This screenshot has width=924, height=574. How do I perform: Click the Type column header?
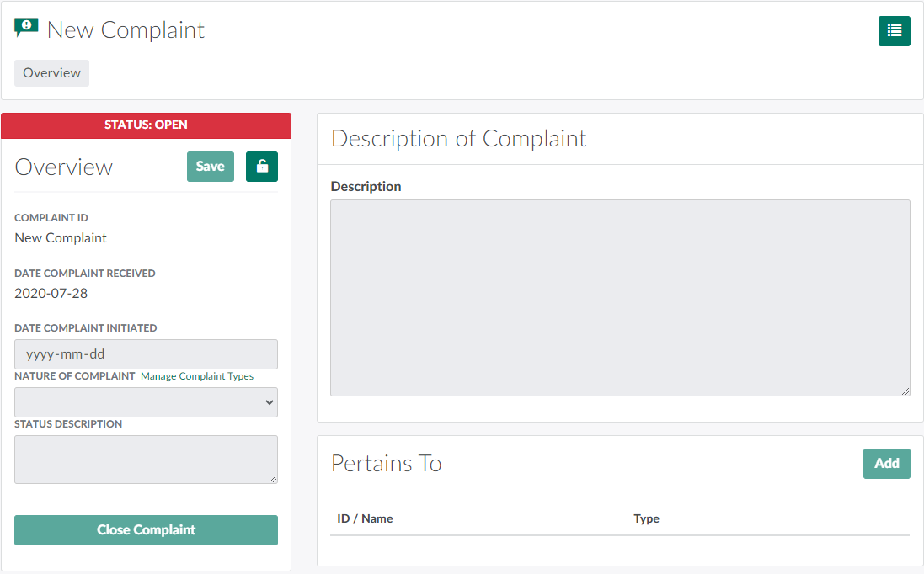(x=646, y=518)
